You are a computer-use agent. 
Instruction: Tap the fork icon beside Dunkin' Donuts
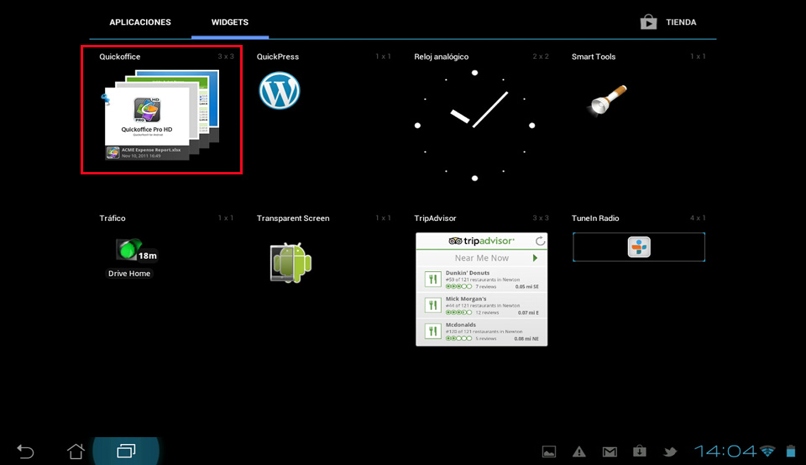[433, 280]
